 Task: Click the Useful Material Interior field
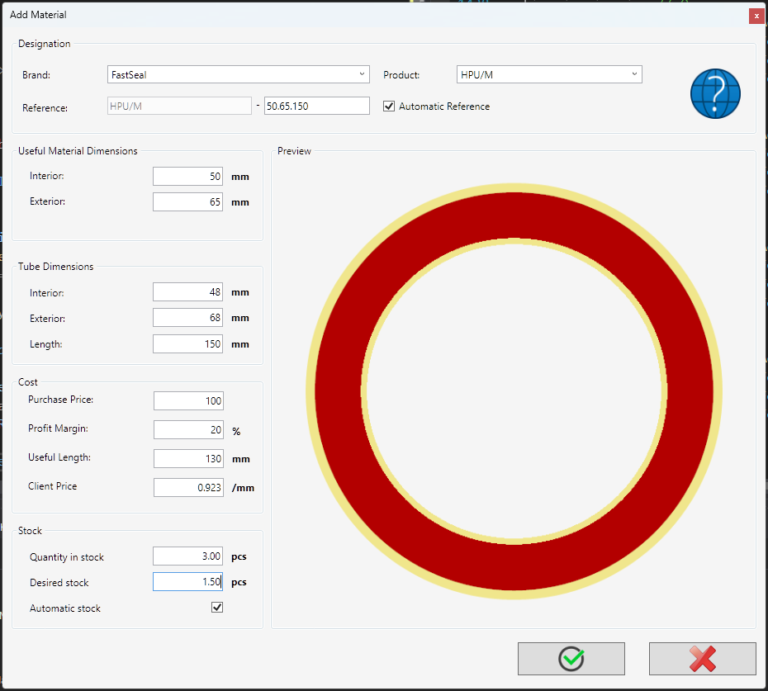tap(188, 176)
